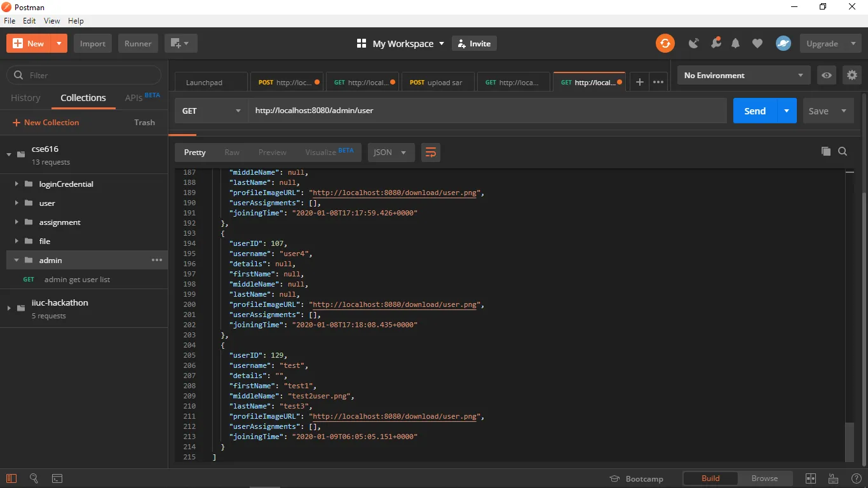868x488 pixels.
Task: Open the notifications bell icon
Action: [x=736, y=43]
